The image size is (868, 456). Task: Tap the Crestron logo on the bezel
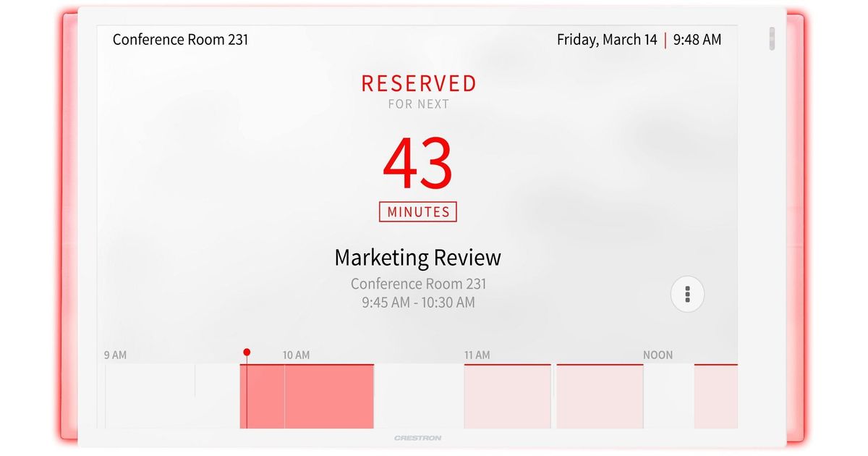(418, 438)
